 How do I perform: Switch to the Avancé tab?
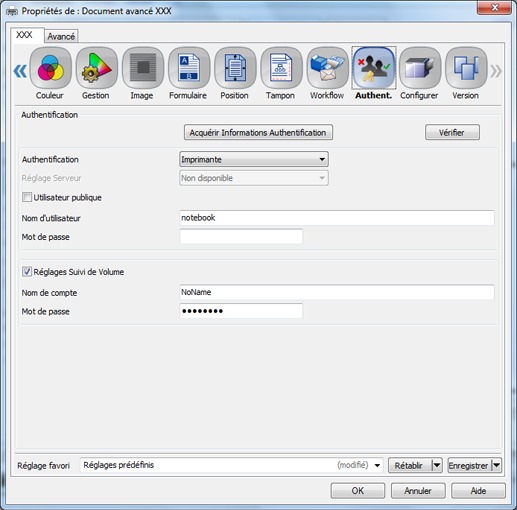[61, 36]
